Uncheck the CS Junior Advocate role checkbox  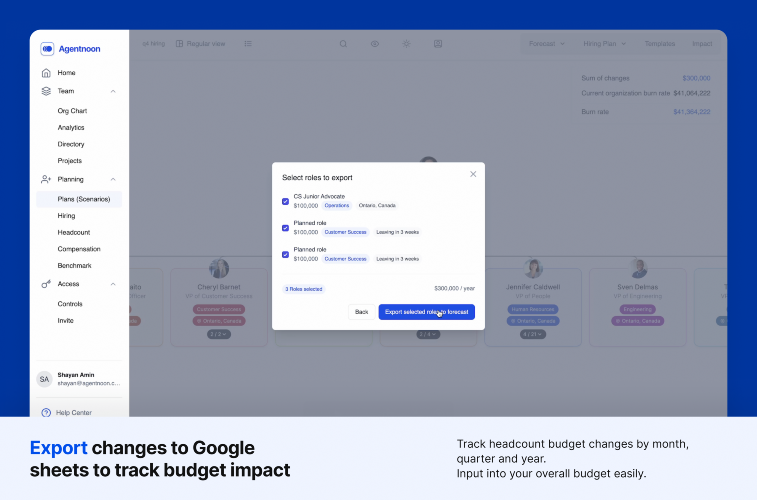[x=285, y=201]
